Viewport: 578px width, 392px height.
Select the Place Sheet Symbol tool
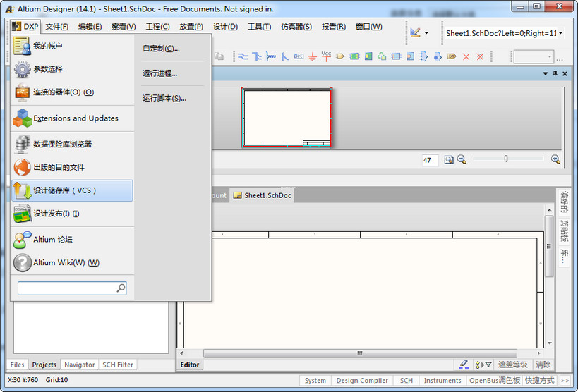click(354, 56)
